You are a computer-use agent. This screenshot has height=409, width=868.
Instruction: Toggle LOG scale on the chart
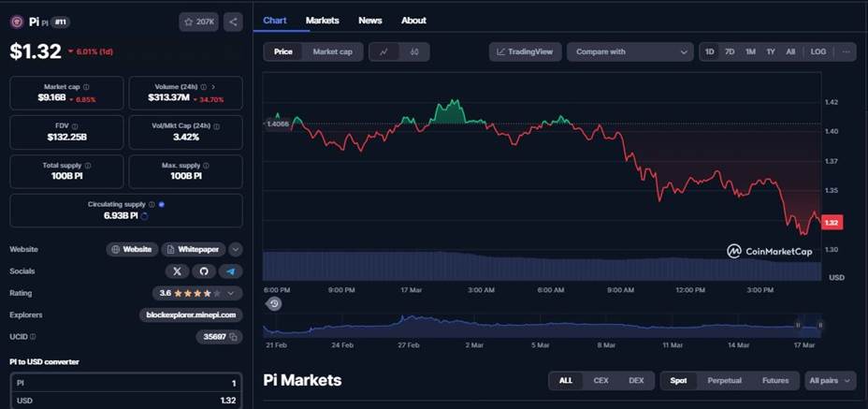tap(818, 51)
